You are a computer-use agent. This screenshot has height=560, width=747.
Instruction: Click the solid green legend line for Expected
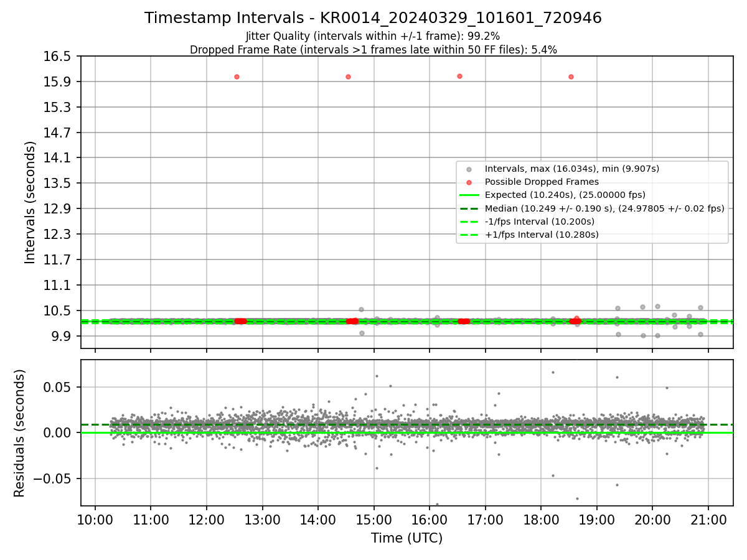click(469, 195)
